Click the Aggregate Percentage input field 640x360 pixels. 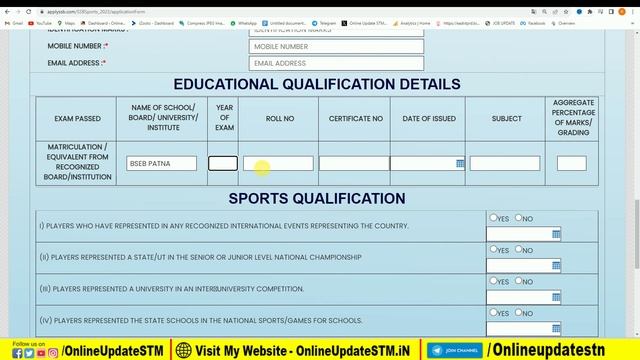point(572,163)
